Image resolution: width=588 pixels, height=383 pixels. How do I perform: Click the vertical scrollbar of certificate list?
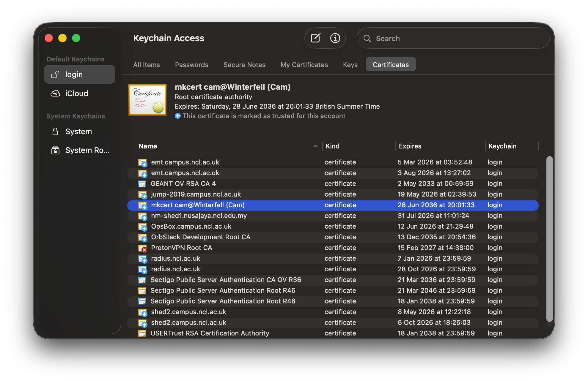pyautogui.click(x=550, y=239)
